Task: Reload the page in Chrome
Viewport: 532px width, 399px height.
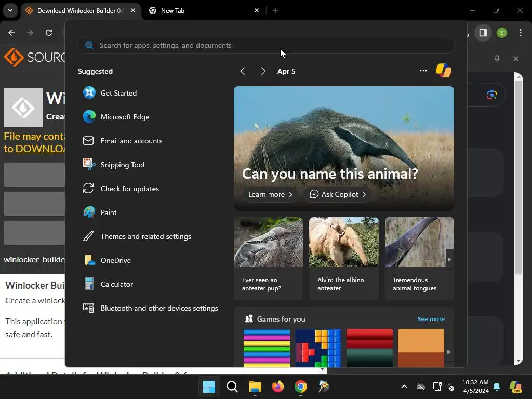Action: [x=49, y=33]
